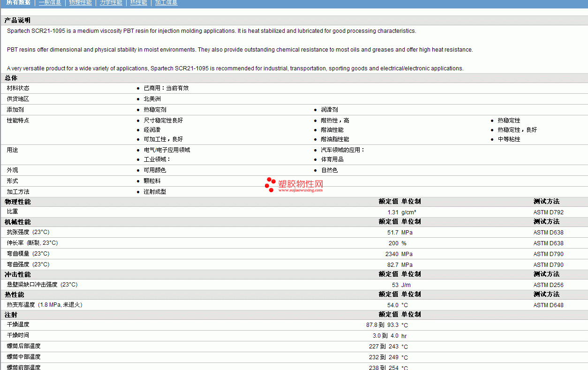Viewport: 588px width, 370px height.
Task: Click the 尺寸稳定性良好 feature
Action: point(163,121)
